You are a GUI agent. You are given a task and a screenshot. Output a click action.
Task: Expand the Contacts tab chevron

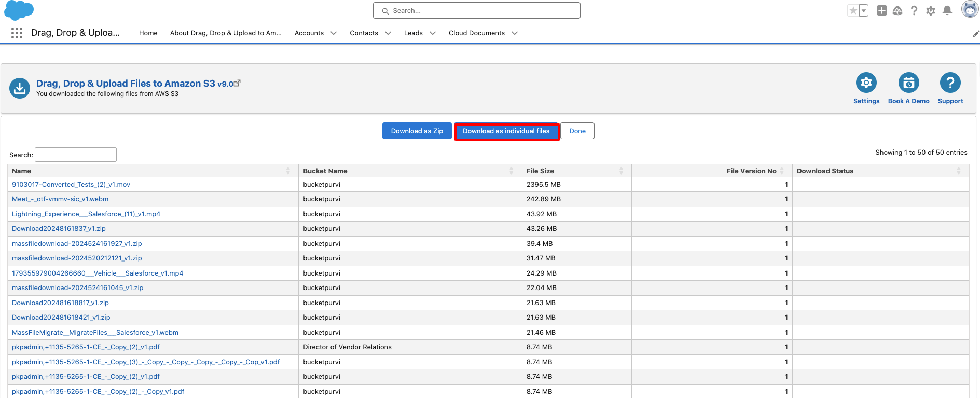pyautogui.click(x=388, y=33)
